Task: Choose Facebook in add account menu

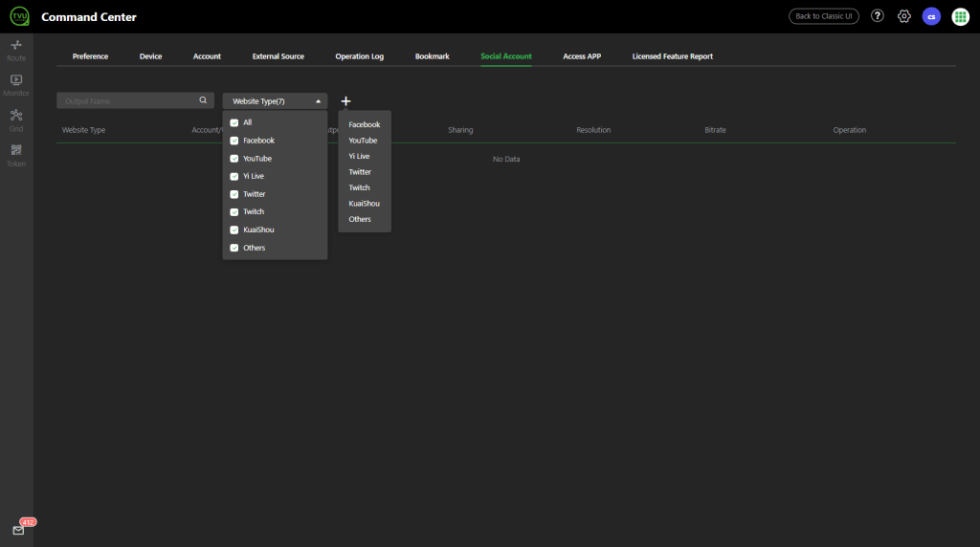Action: [365, 125]
